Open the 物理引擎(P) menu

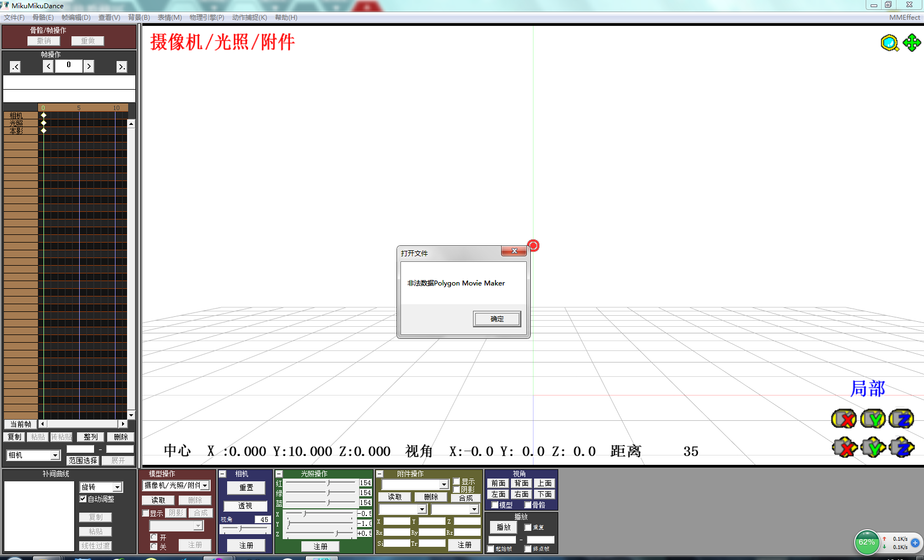[x=207, y=18]
